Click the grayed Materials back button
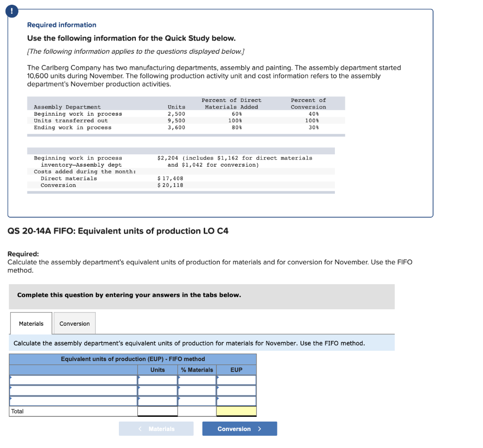 tap(156, 429)
